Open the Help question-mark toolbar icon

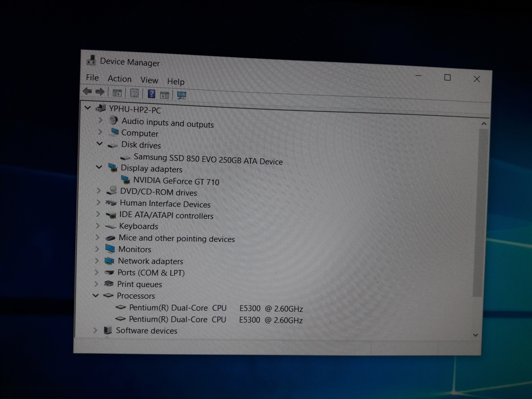(x=151, y=94)
